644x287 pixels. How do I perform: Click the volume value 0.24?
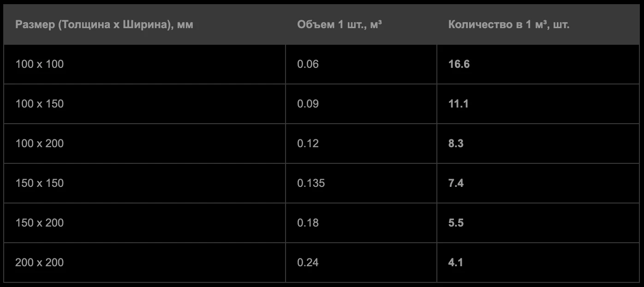[x=308, y=263]
